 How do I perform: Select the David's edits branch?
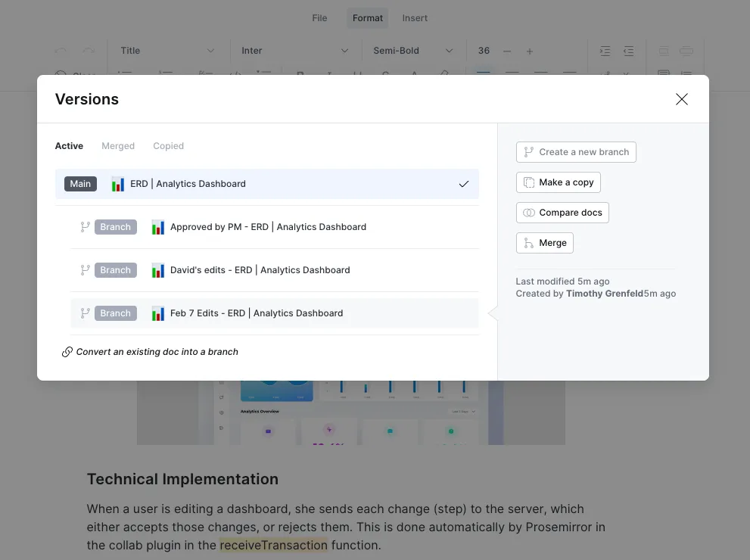pyautogui.click(x=260, y=270)
